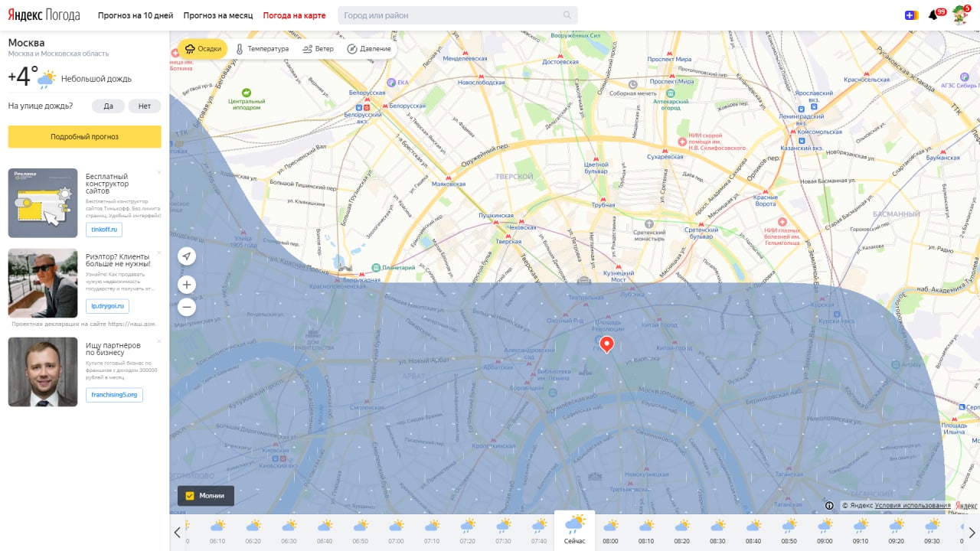The height and width of the screenshot is (551, 980).
Task: Switch map layer to Давление
Action: coord(368,49)
